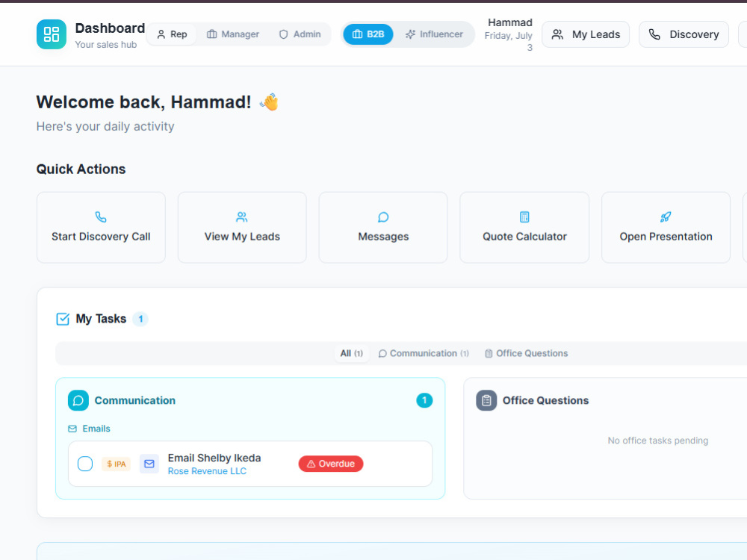
Task: Click the chat bubble icon above Messages
Action: click(x=383, y=217)
